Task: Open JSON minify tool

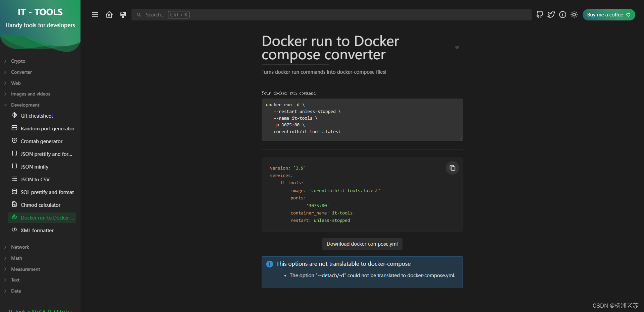Action: pos(42,167)
